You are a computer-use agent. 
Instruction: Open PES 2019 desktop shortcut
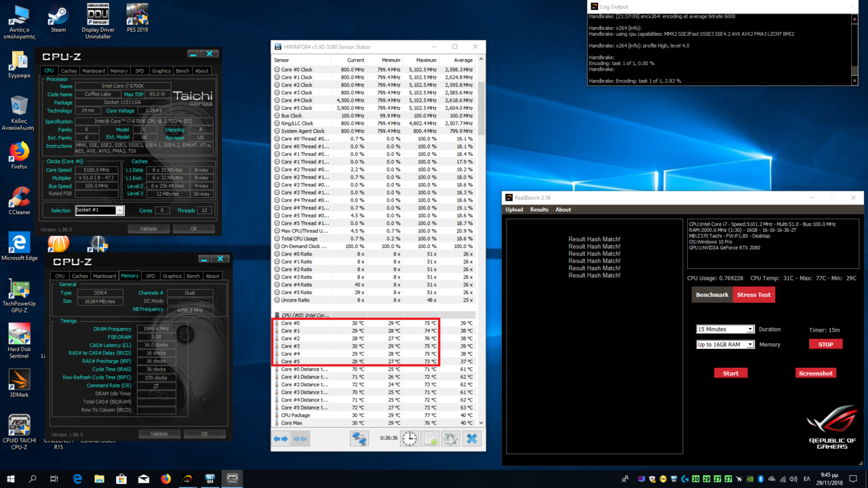(x=138, y=18)
